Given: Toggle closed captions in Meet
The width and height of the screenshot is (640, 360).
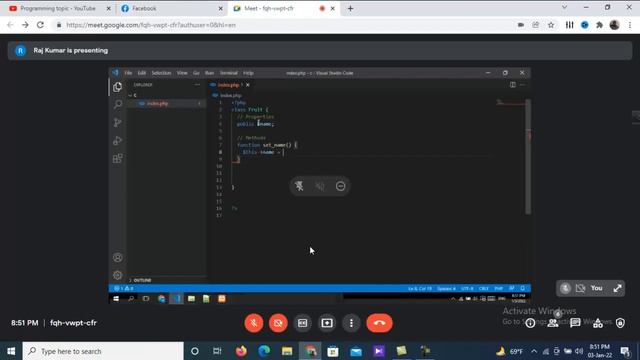Looking at the screenshot, I should tap(302, 323).
